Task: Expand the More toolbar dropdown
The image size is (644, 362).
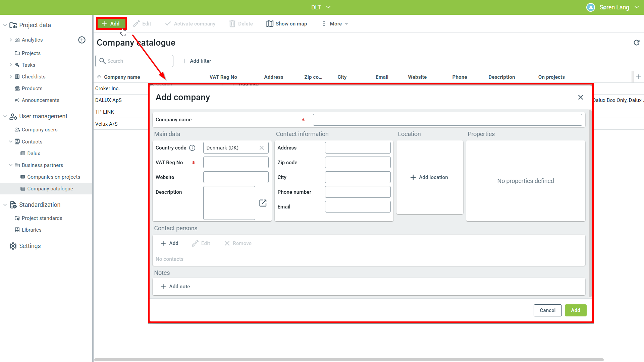Action: 335,24
